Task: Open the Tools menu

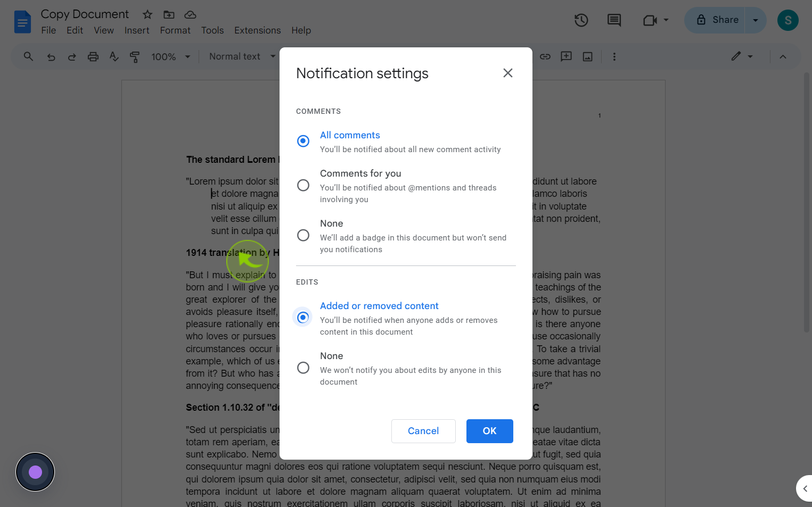Action: (x=212, y=30)
